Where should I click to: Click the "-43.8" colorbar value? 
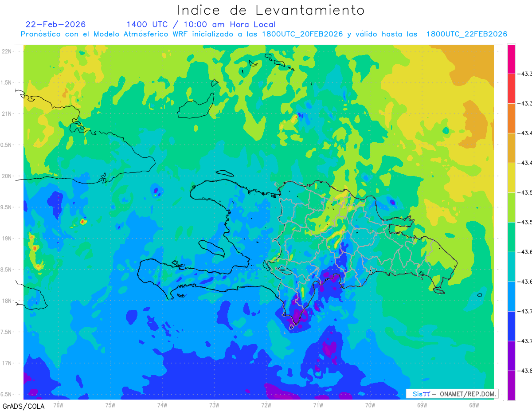[524, 371]
